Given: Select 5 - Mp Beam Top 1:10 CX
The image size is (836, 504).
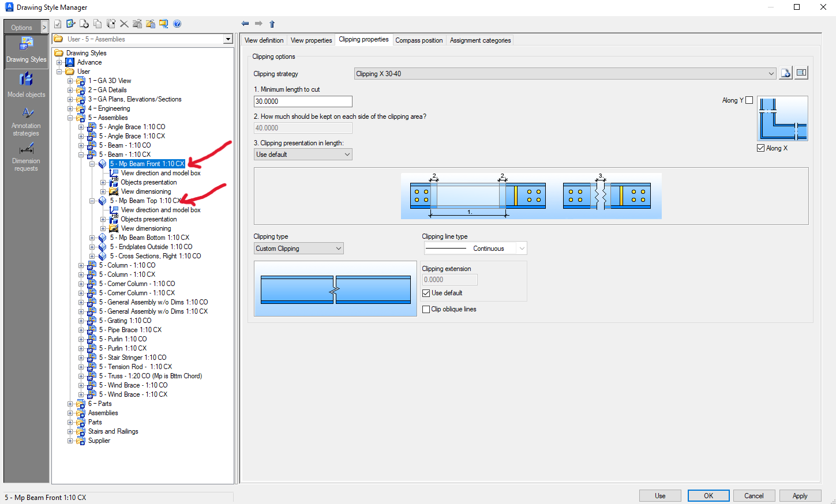Looking at the screenshot, I should tap(145, 201).
